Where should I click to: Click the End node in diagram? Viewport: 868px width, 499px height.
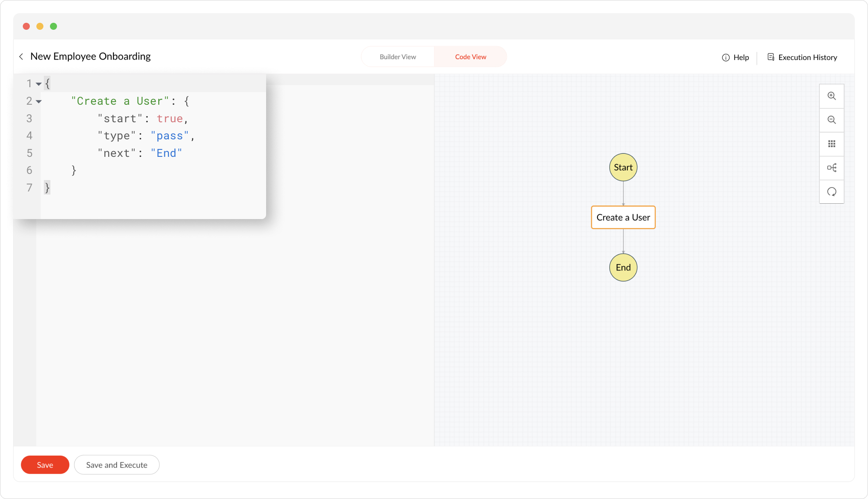click(623, 267)
